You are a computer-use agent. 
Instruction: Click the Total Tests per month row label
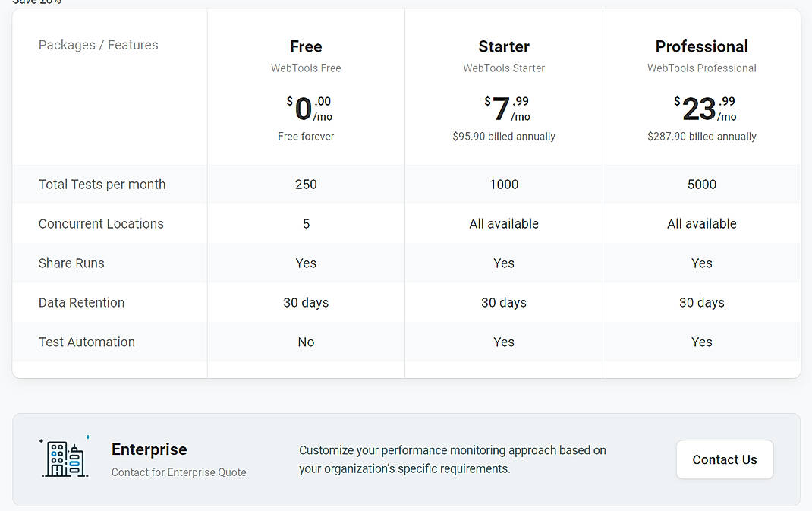102,184
